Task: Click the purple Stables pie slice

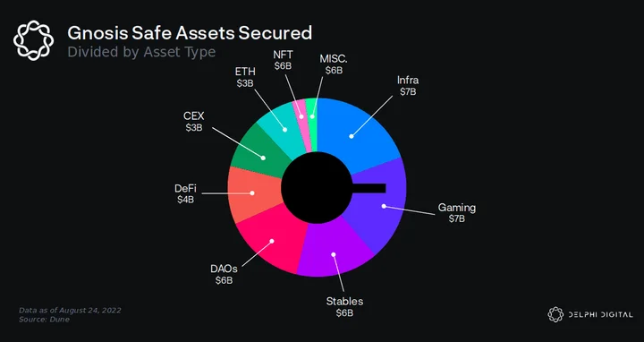Action: 333,251
